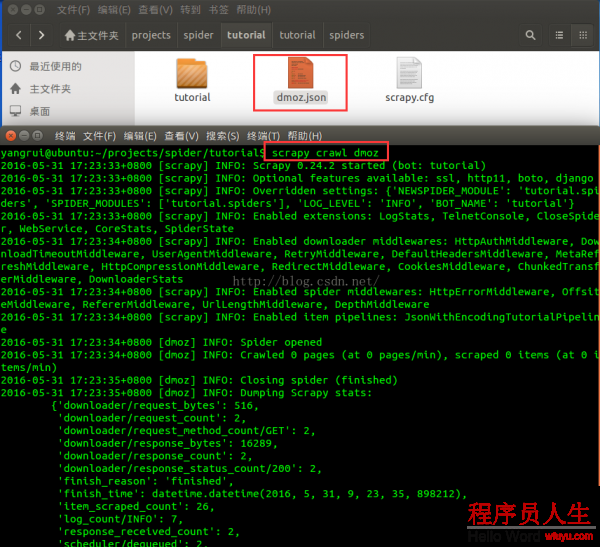This screenshot has height=547, width=600.
Task: Go forward in the file manager
Action: [41, 35]
